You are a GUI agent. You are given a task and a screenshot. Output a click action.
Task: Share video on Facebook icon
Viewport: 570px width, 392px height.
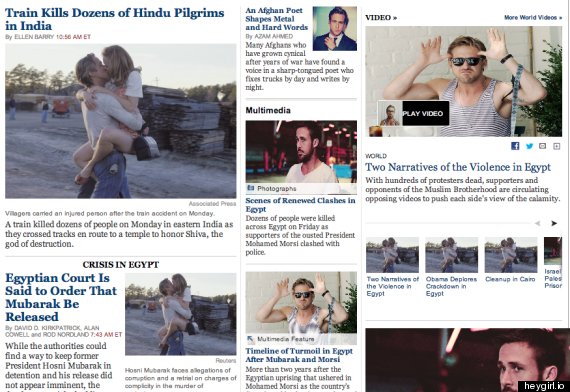pos(515,146)
